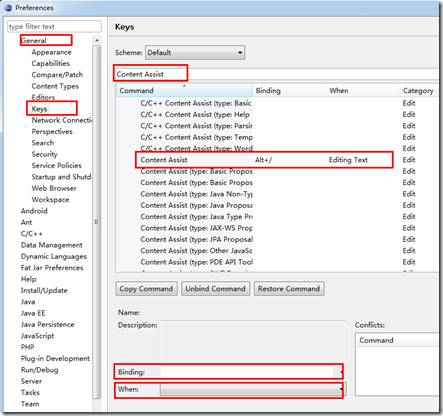Open Search preferences page
The image size is (443, 416).
43,143
